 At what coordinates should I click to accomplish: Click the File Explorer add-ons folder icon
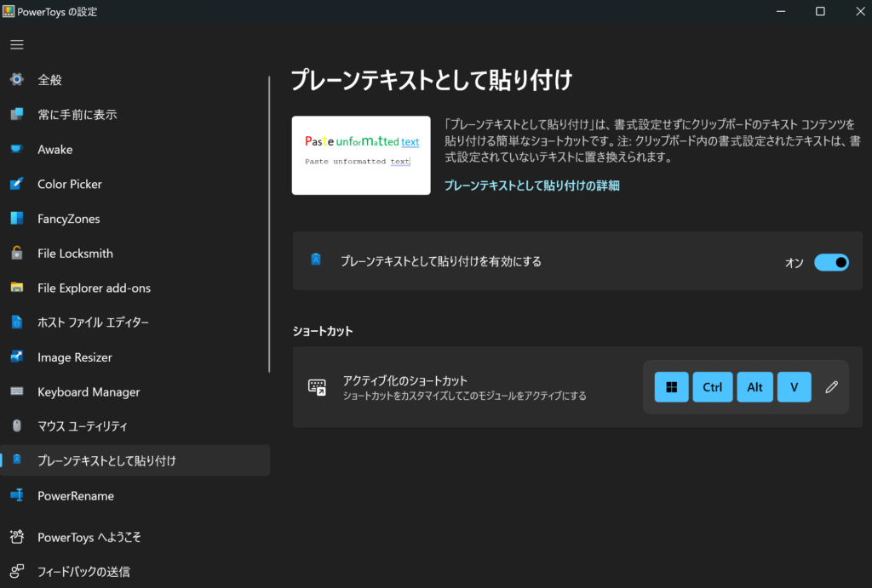pyautogui.click(x=17, y=288)
